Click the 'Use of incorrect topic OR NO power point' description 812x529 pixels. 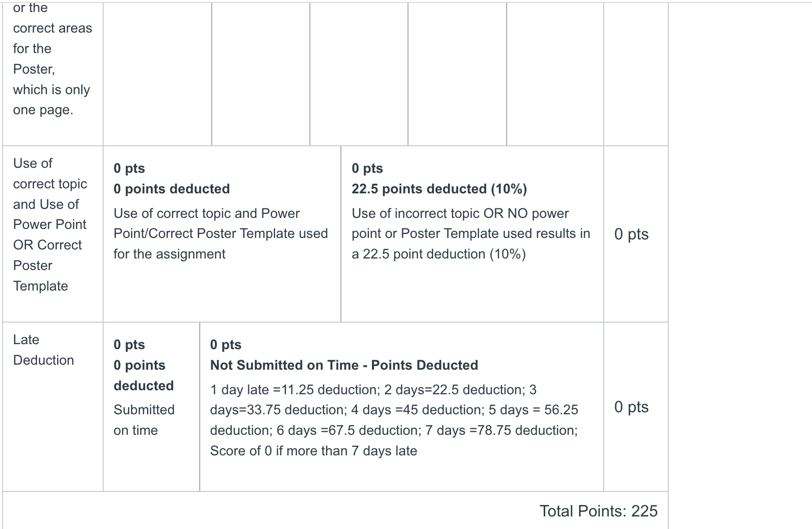(x=471, y=233)
